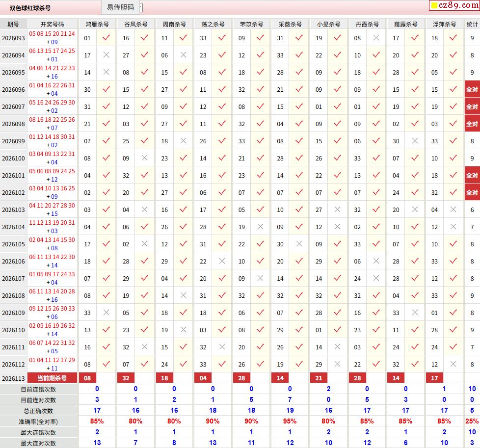The image size is (480, 448).
Task: Click the 期号 column header
Action: pos(13,24)
